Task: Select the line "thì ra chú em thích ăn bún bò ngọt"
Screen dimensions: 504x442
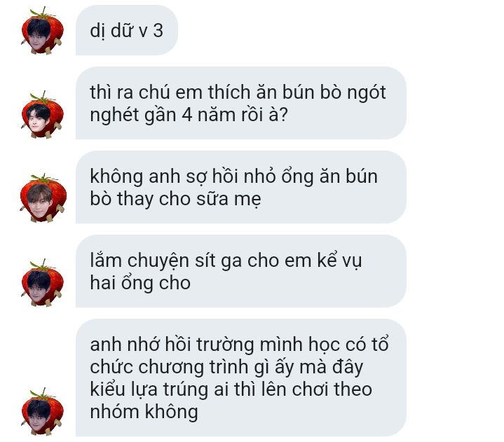Action: tap(238, 92)
